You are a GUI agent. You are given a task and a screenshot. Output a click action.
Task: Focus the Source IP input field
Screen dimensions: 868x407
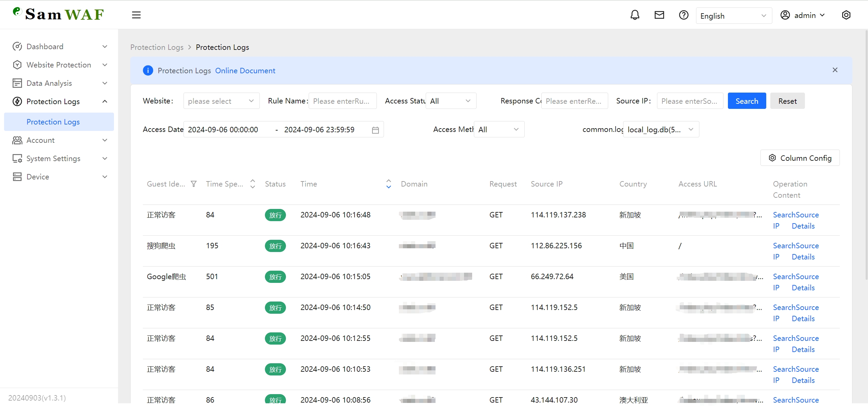(690, 101)
